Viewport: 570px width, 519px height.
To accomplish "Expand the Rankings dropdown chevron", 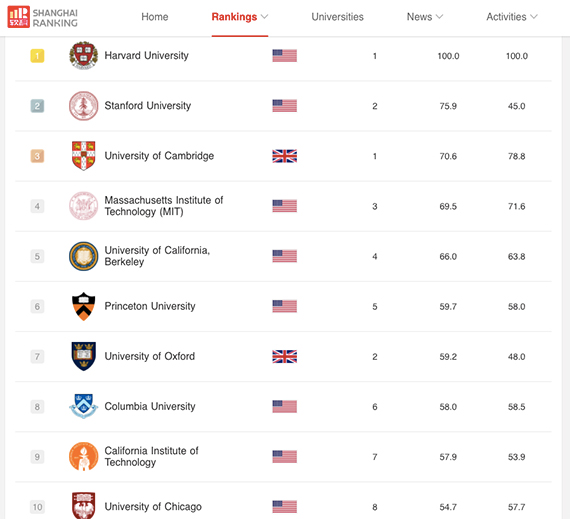I will [265, 17].
